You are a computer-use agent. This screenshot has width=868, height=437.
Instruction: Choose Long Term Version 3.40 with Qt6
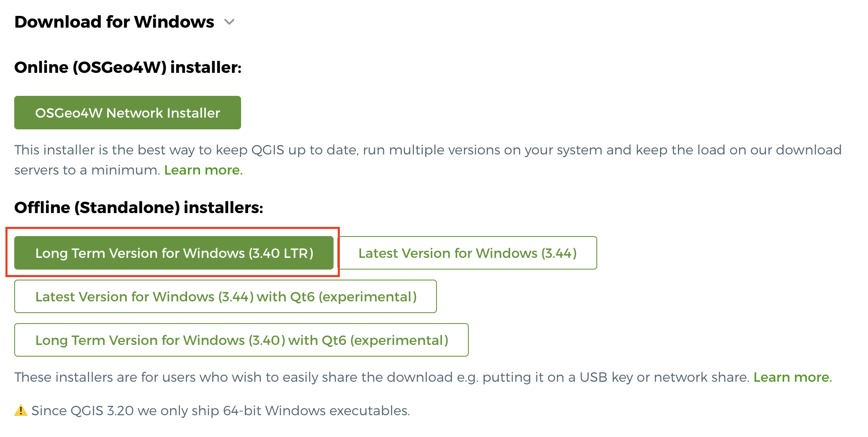click(241, 340)
